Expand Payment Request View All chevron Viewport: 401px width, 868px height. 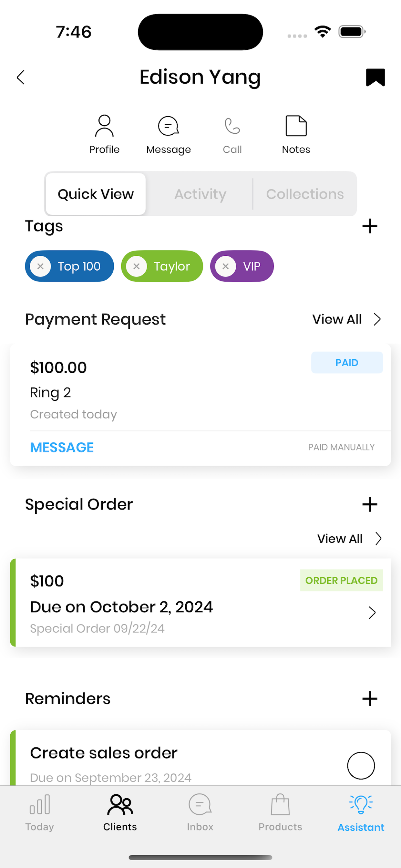[x=377, y=319]
